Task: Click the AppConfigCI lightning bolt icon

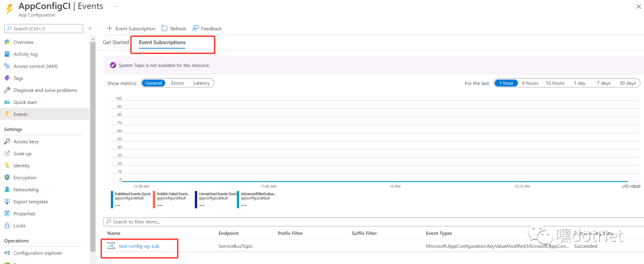Action: (x=8, y=8)
